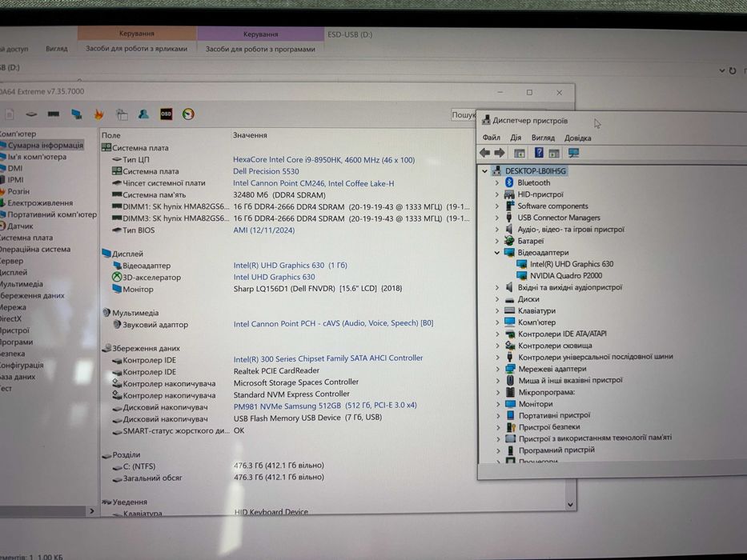Select USB Connector Managers in Device Manager
747x560 pixels.
click(558, 218)
